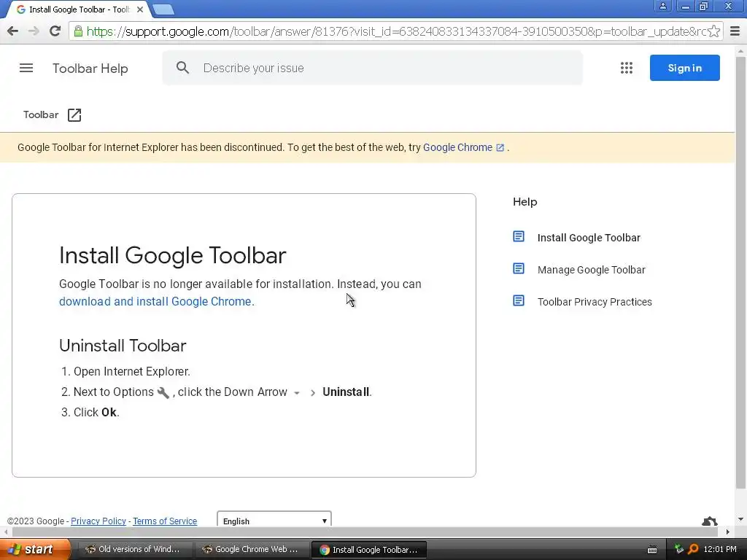Click the search magnifier icon
Image resolution: width=747 pixels, height=560 pixels.
click(182, 68)
